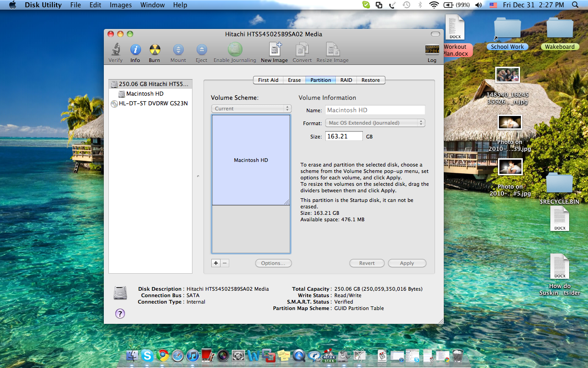
Task: Select the 148540 jpg thumbnail on desktop
Action: [507, 75]
